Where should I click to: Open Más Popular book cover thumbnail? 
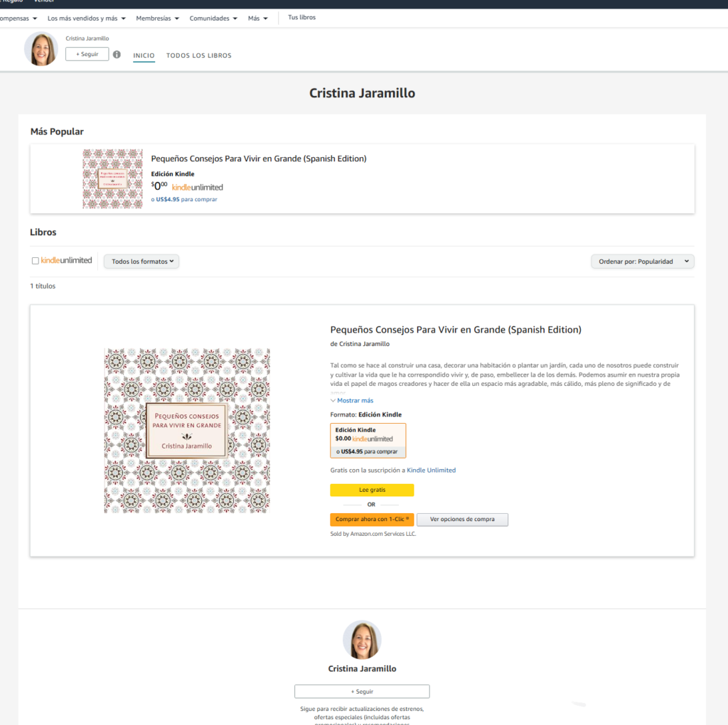(113, 178)
